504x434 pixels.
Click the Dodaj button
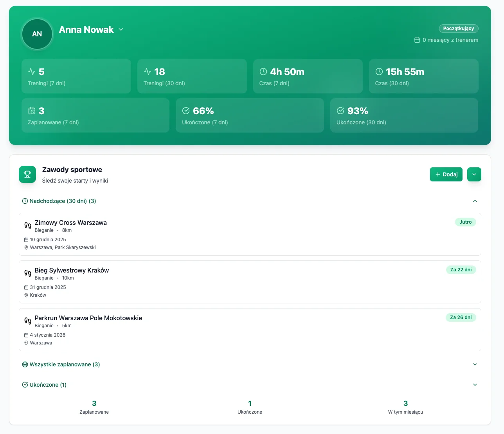[446, 174]
